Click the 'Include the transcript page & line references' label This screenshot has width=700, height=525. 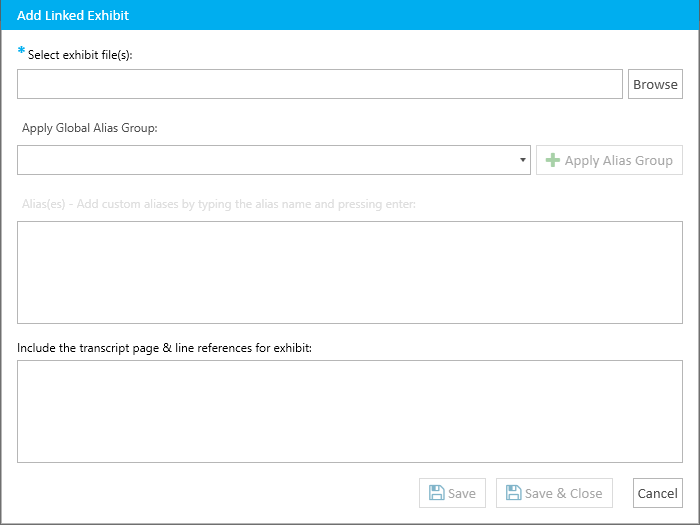coord(164,348)
